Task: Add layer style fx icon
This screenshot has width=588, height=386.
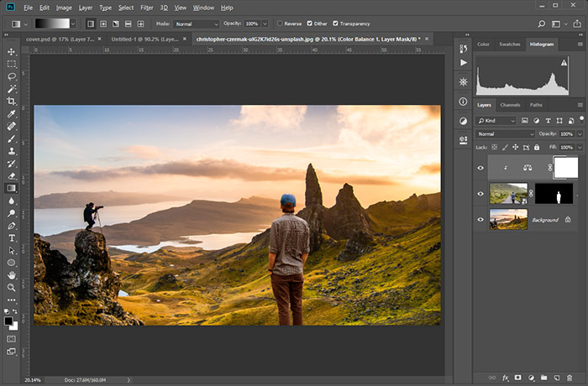Action: [x=505, y=378]
